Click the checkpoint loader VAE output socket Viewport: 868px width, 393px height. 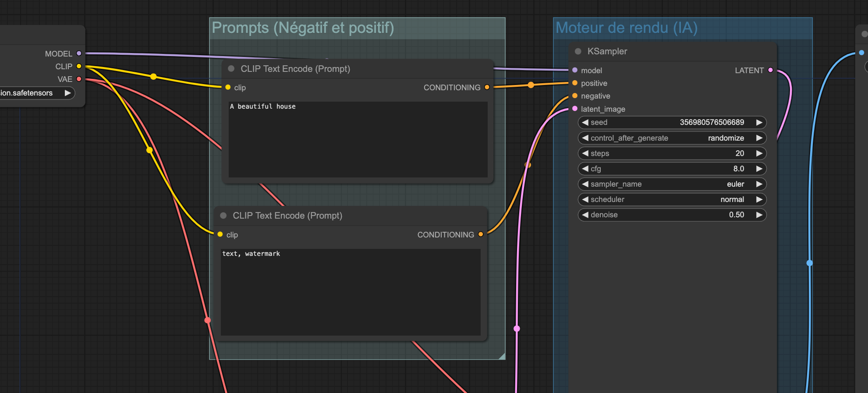tap(79, 79)
